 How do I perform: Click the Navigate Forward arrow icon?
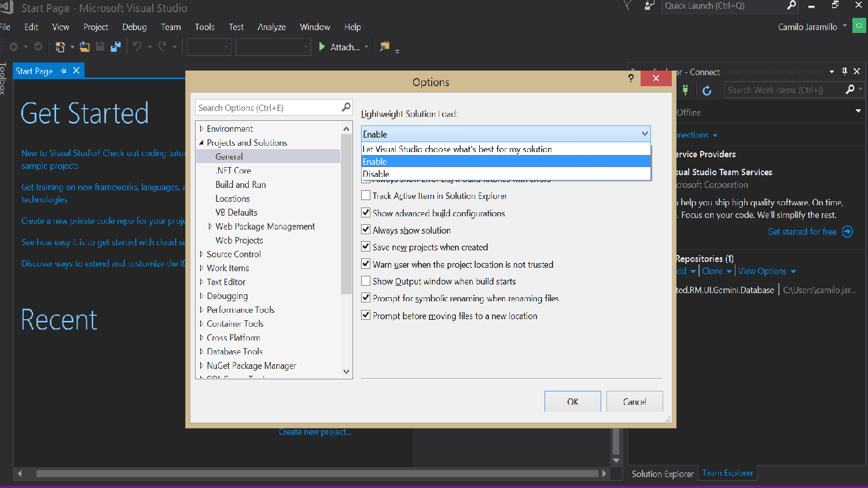click(38, 47)
